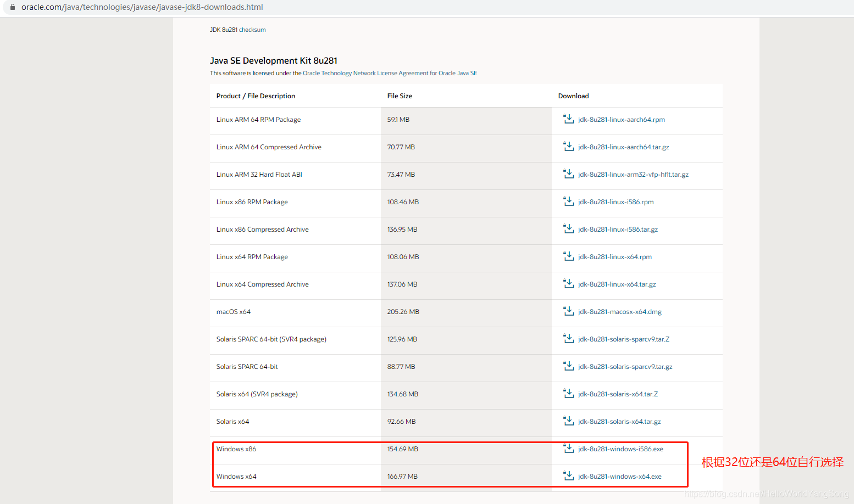
Task: Select Linux x86 Compressed Archive text
Action: point(263,229)
